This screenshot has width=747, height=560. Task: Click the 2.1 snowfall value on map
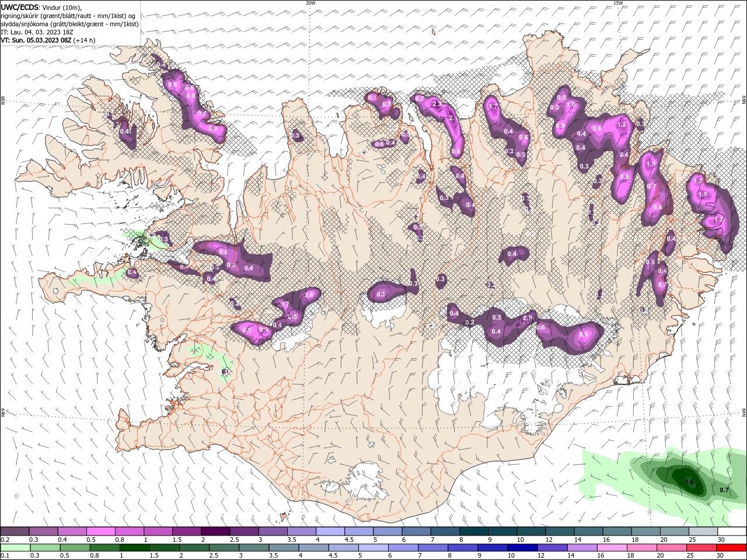pos(452,118)
